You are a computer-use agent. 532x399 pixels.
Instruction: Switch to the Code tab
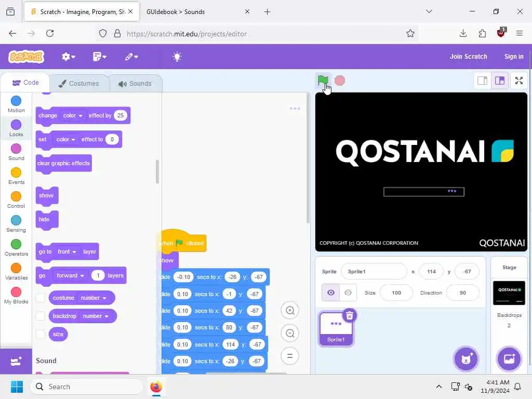(25, 83)
